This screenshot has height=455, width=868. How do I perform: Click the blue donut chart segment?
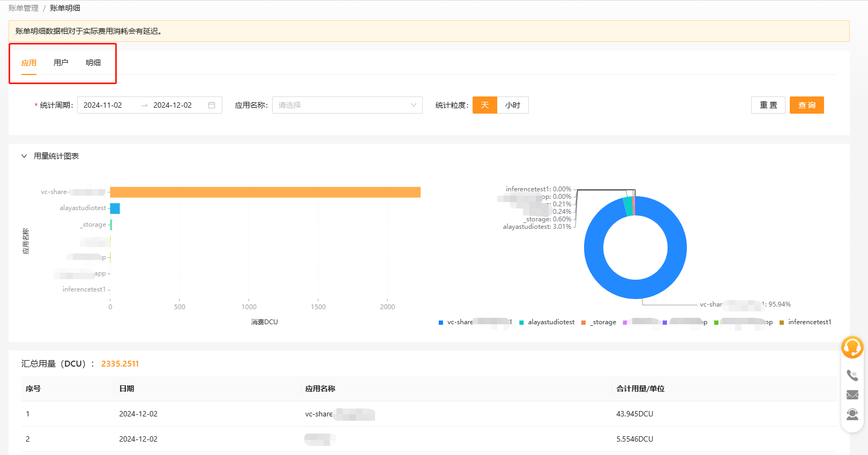tap(635, 289)
